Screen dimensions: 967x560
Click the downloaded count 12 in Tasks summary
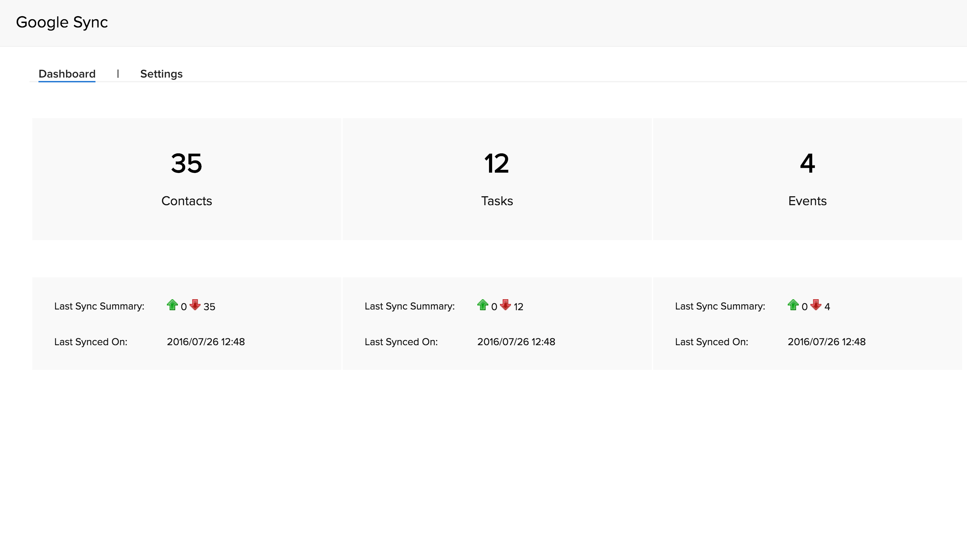coord(519,307)
